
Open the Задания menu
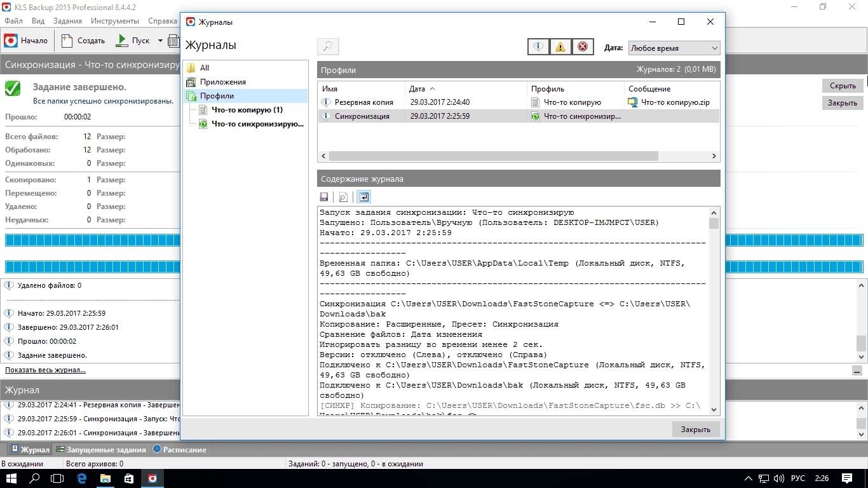pos(68,21)
